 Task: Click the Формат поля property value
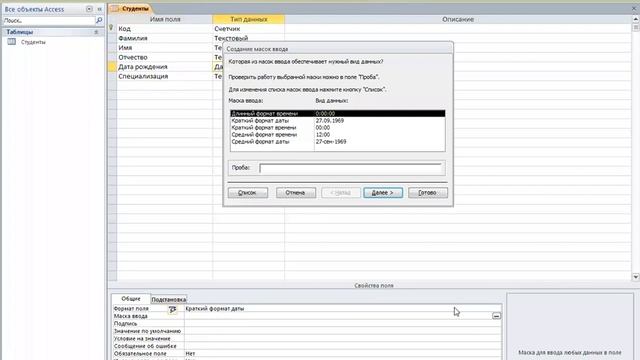point(343,309)
